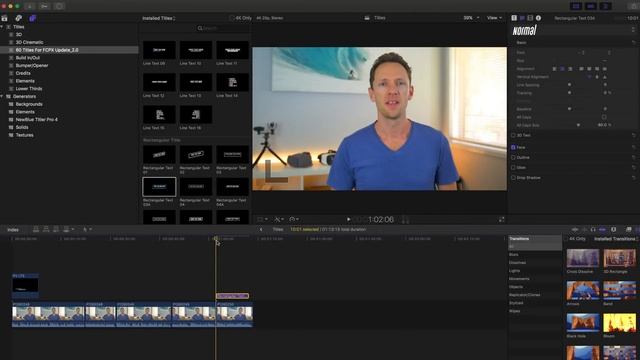Adjust the All Caps Size slider

coord(578,125)
